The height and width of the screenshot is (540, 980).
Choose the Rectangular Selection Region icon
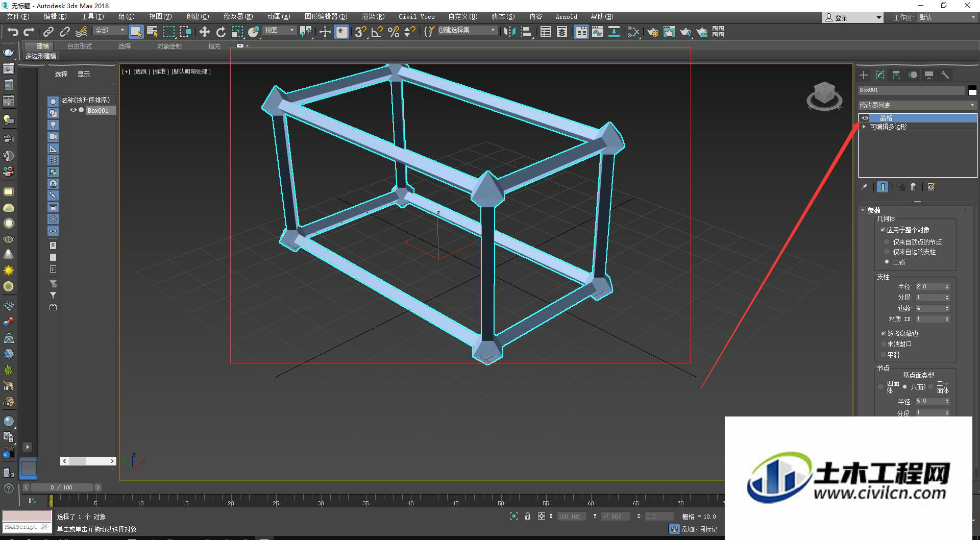pyautogui.click(x=169, y=32)
